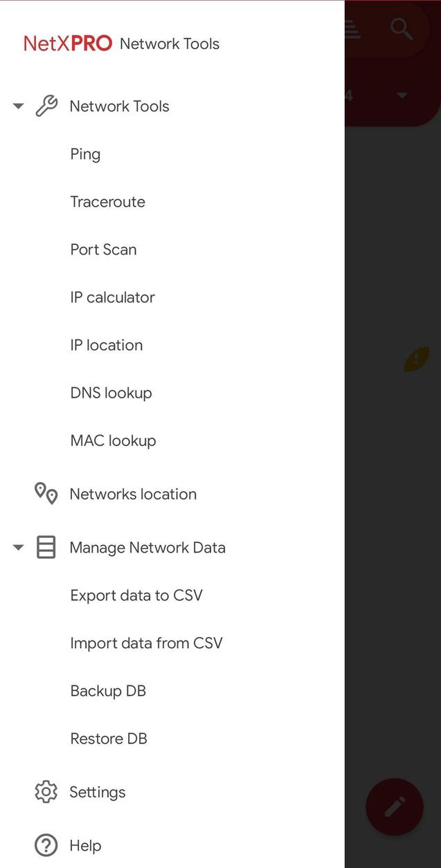441x868 pixels.
Task: Collapse the Manage Network Data section chevron
Action: [x=18, y=546]
